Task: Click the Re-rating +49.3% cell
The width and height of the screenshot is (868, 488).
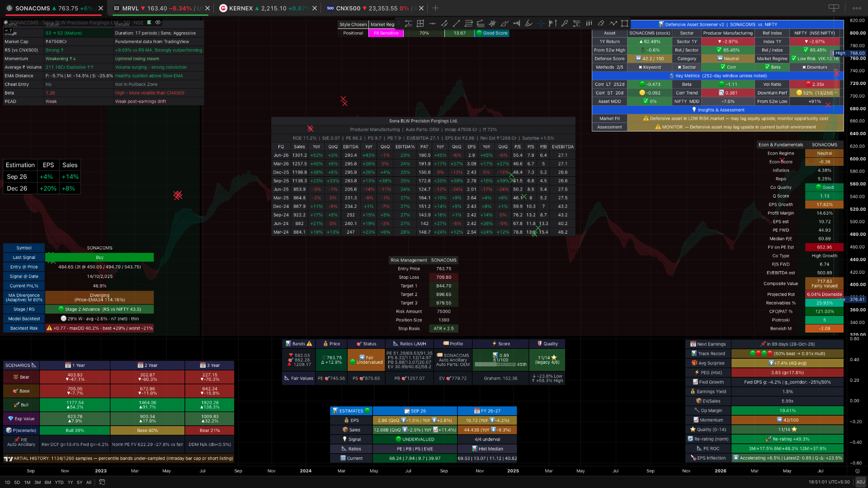Action: click(788, 439)
